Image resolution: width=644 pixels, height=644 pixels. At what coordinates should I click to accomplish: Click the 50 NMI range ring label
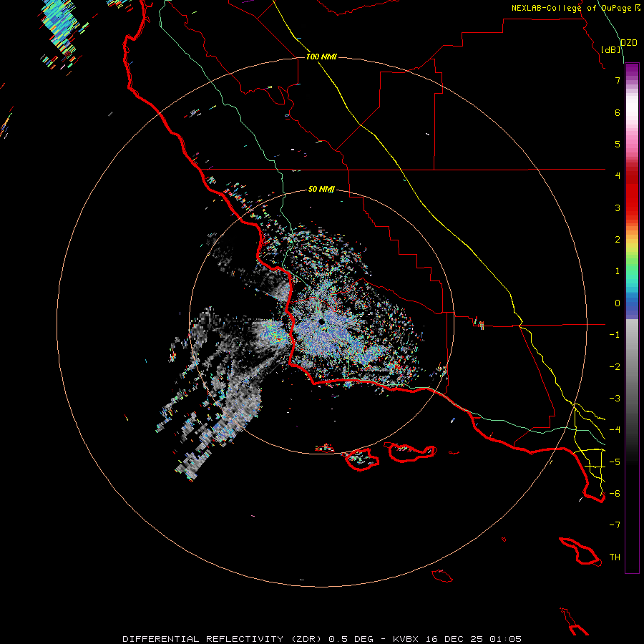pos(321,189)
